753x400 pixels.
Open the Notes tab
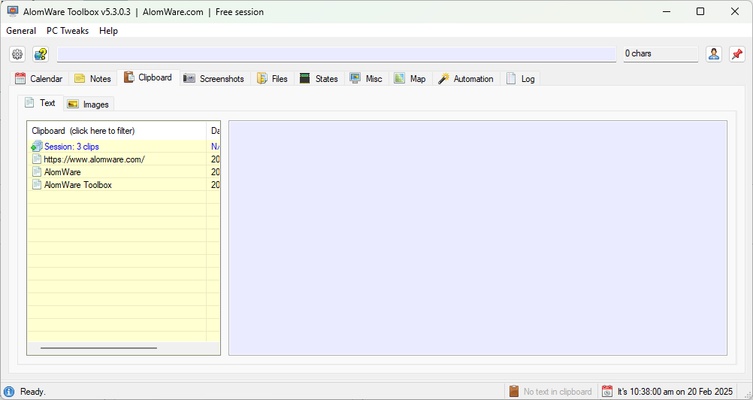click(93, 79)
